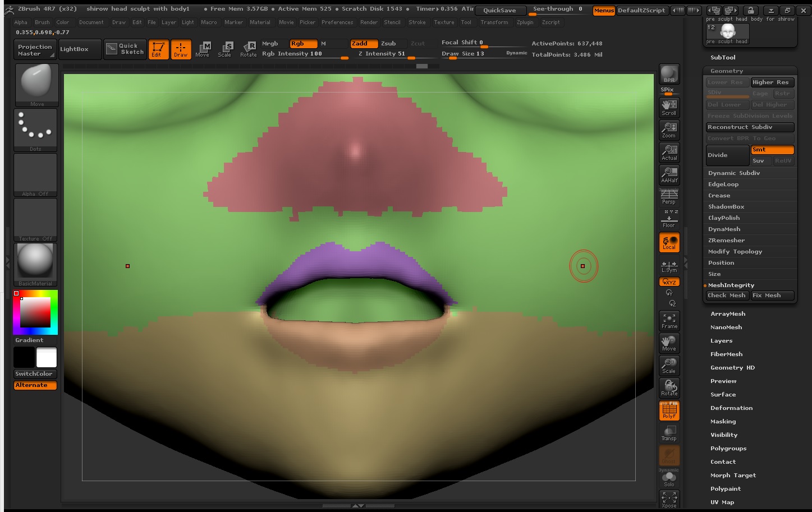The height and width of the screenshot is (512, 812).
Task: Click the right shelf Scale view icon
Action: (669, 366)
